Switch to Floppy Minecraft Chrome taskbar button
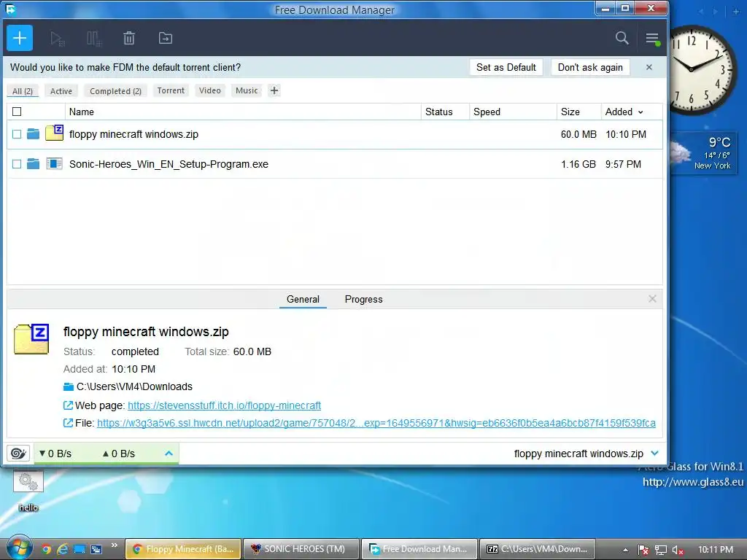Viewport: 747px width, 560px height. 183,549
